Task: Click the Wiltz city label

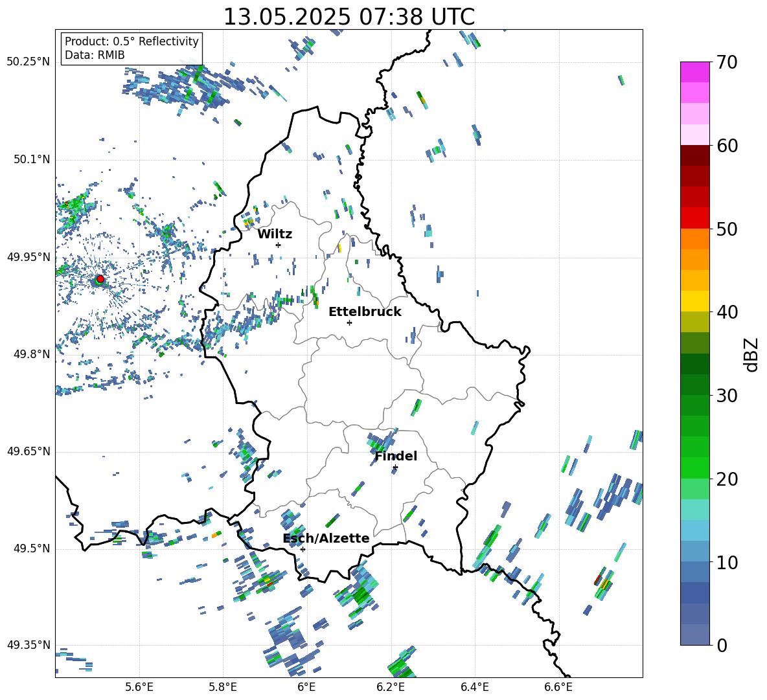Action: (275, 234)
